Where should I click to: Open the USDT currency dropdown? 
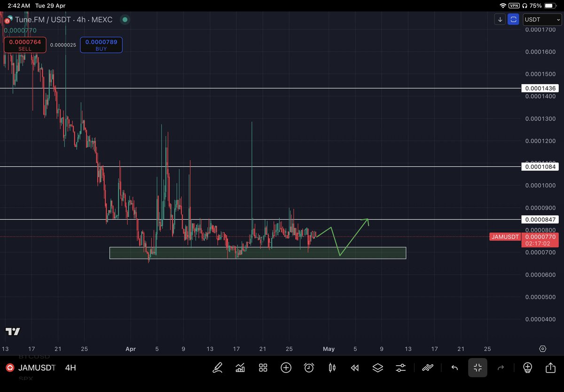(542, 20)
